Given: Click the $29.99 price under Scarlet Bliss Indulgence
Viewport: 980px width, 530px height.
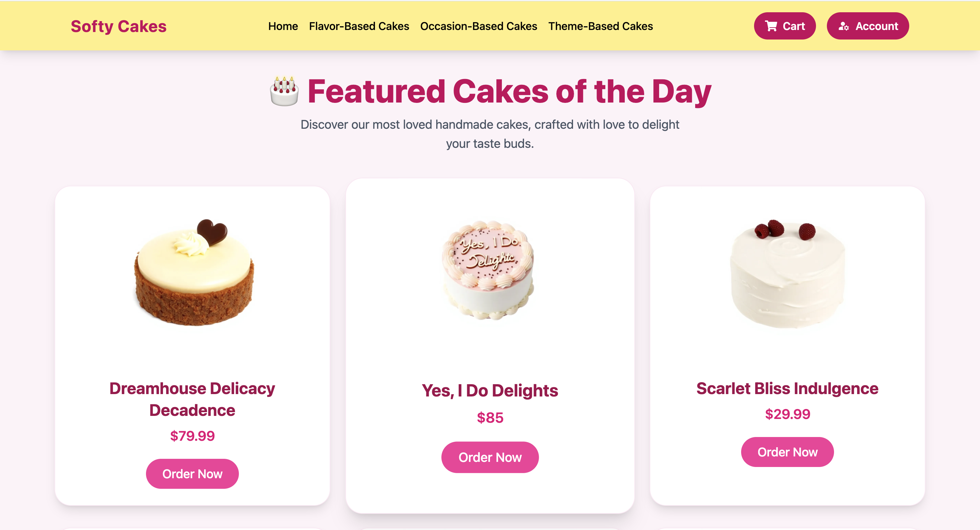Looking at the screenshot, I should coord(787,414).
